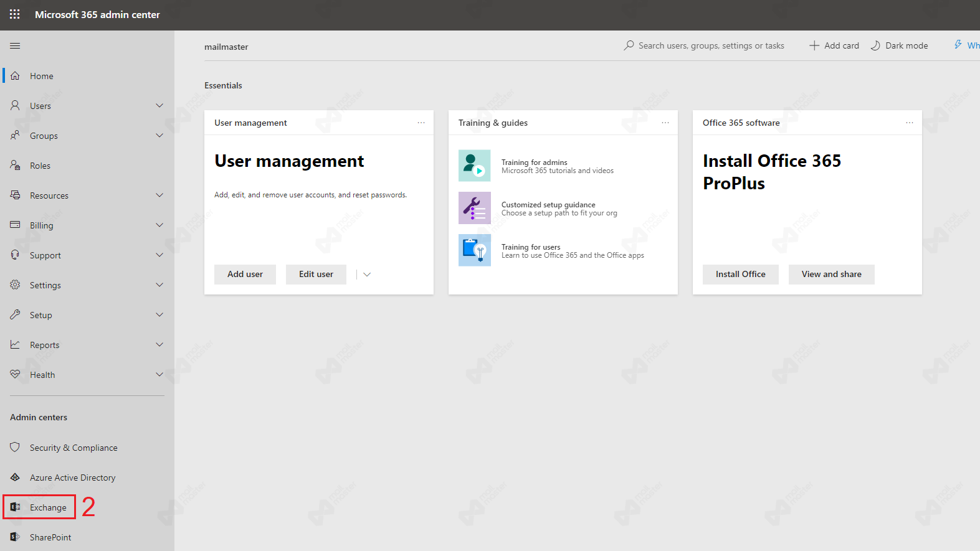Click the Users person icon
This screenshot has height=551, width=980.
pyautogui.click(x=15, y=105)
